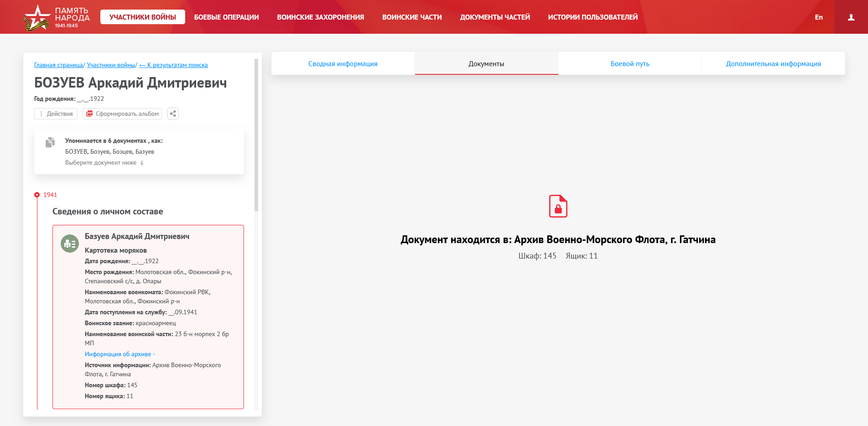Open the user profile icon
Image resolution: width=868 pixels, height=426 pixels.
click(x=851, y=17)
